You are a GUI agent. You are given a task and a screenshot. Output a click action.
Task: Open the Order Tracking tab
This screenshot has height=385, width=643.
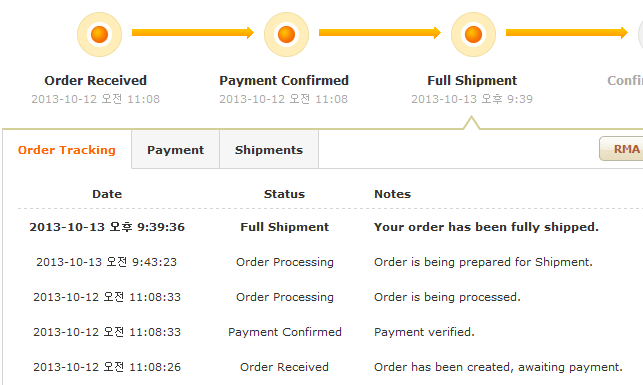click(x=67, y=150)
